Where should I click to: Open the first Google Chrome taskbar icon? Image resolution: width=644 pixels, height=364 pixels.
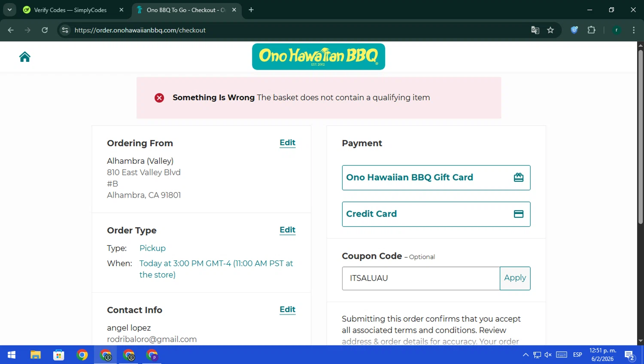click(x=82, y=355)
